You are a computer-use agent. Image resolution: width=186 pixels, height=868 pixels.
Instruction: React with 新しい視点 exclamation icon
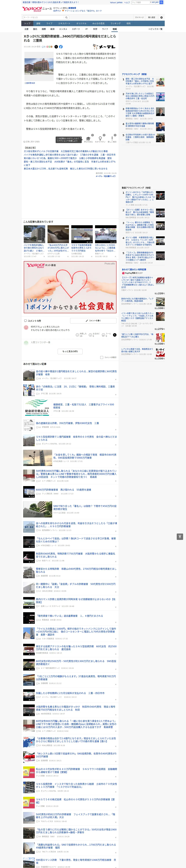point(112,138)
